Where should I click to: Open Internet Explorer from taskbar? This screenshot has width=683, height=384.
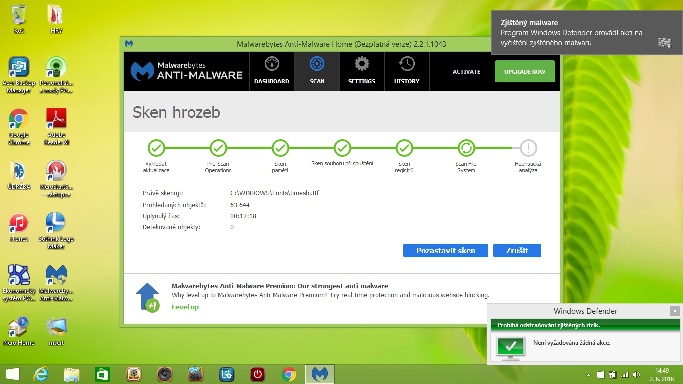coord(41,374)
